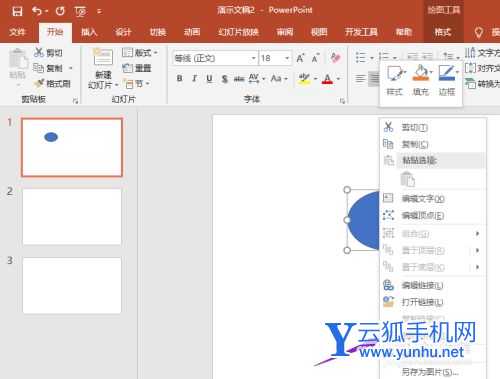Open the 审阅 ribbon tab

285,32
